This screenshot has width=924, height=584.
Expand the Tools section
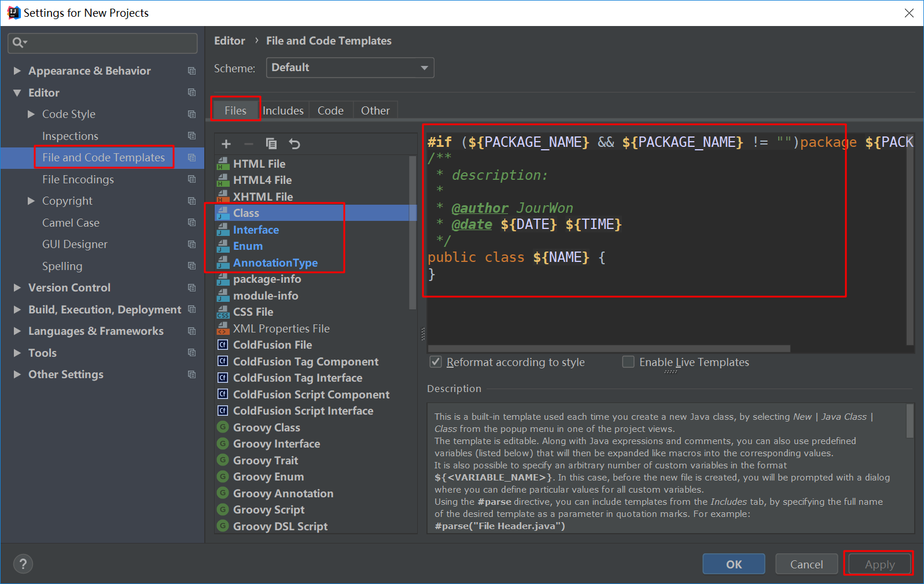(17, 353)
